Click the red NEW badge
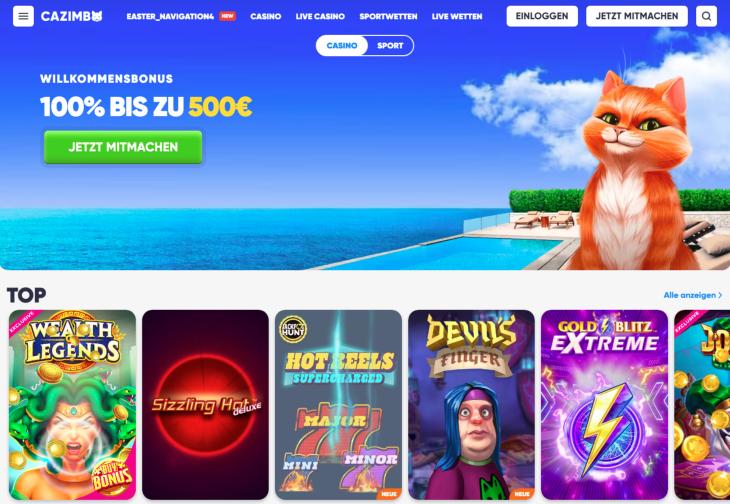Viewport: 730px width, 504px height. coord(227,16)
